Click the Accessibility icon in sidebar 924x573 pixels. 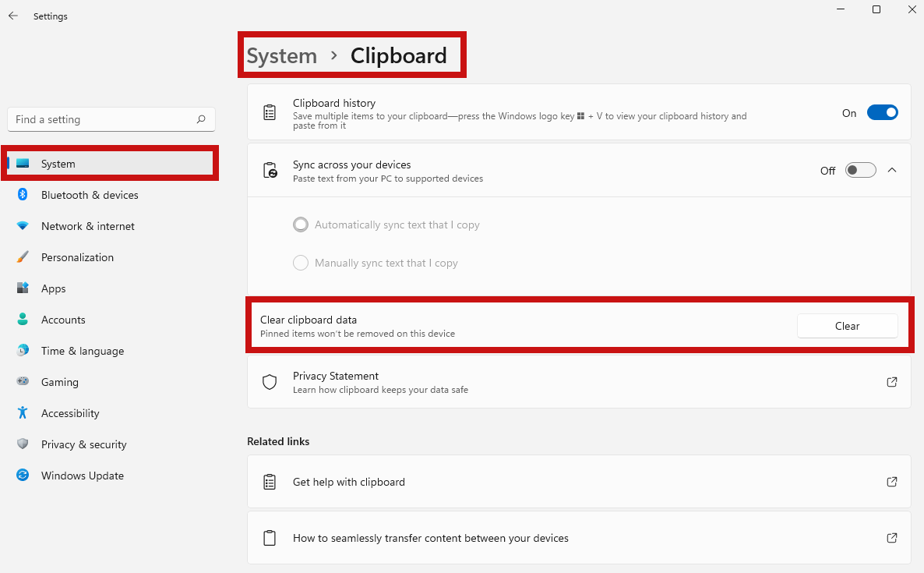click(23, 413)
